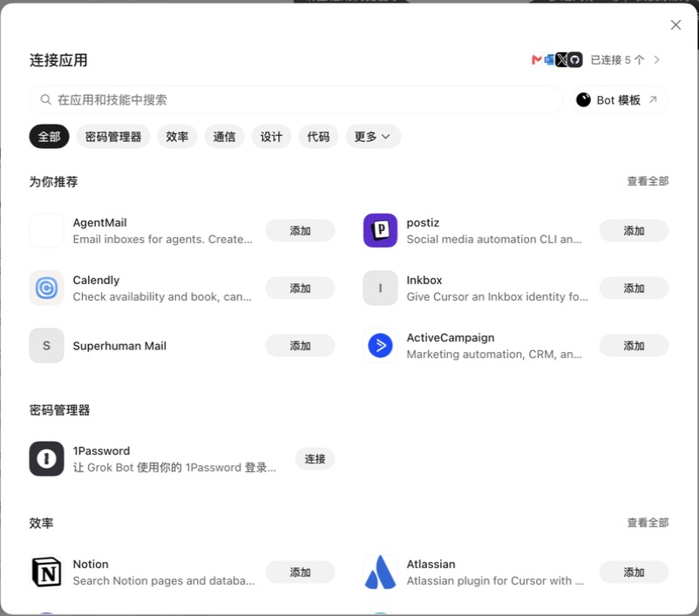Add the postiz app
This screenshot has width=699, height=616.
tap(634, 230)
